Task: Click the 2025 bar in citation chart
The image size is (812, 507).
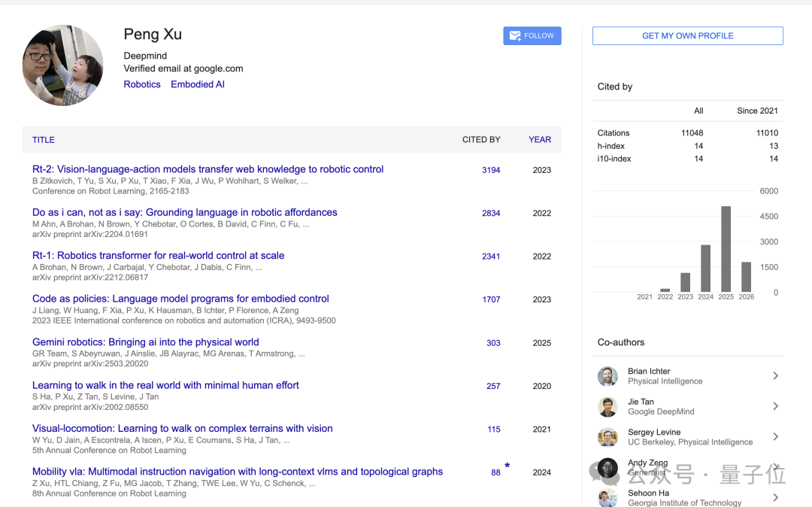Action: point(726,249)
